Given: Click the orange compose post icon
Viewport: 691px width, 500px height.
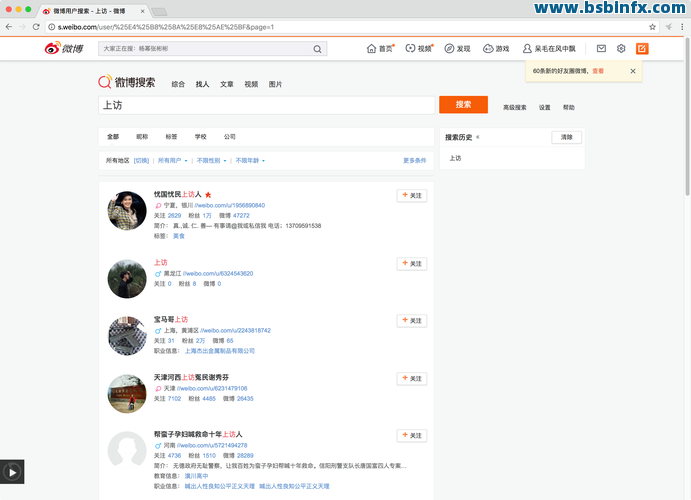Looking at the screenshot, I should point(642,48).
